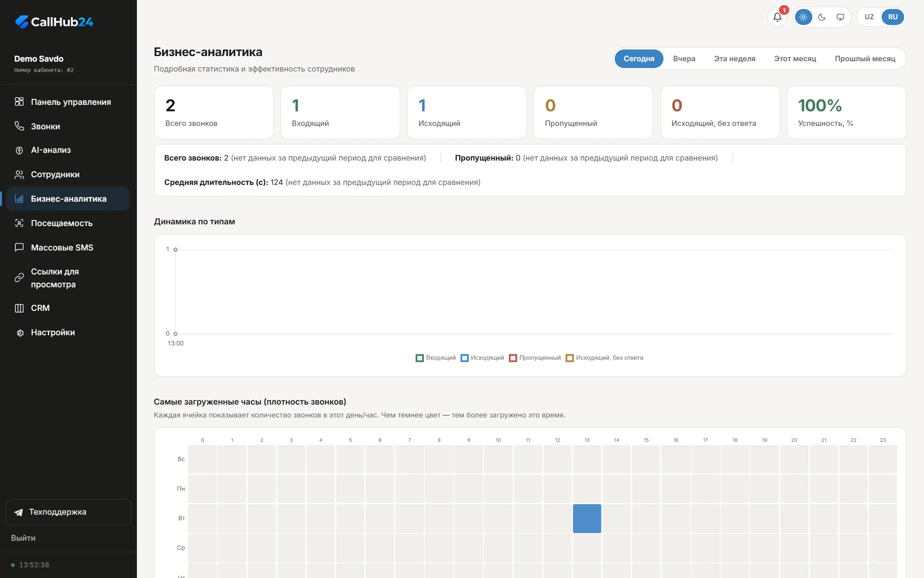The height and width of the screenshot is (578, 924).
Task: Click the Выйти logout link
Action: coord(23,538)
